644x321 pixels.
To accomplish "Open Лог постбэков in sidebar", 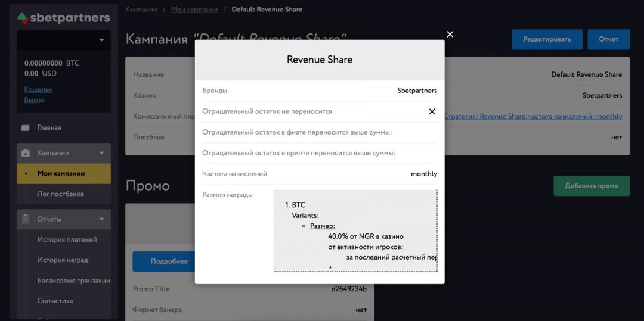I will pyautogui.click(x=60, y=194).
